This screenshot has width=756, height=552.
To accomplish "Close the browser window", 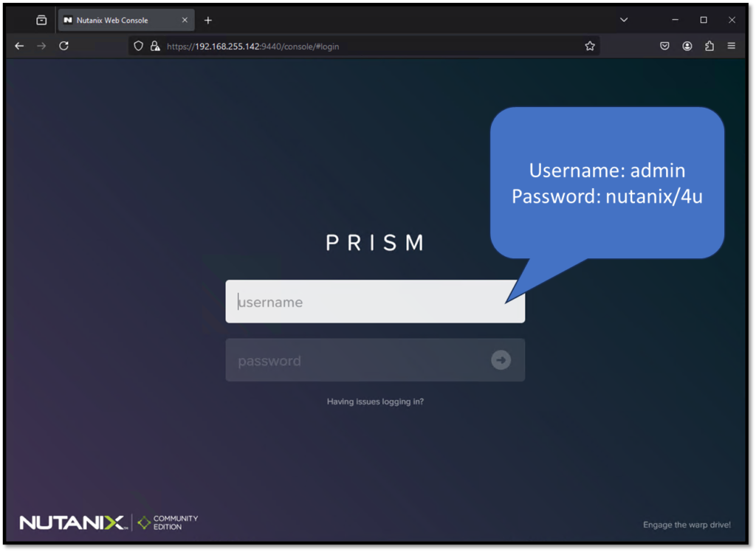I will tap(732, 20).
